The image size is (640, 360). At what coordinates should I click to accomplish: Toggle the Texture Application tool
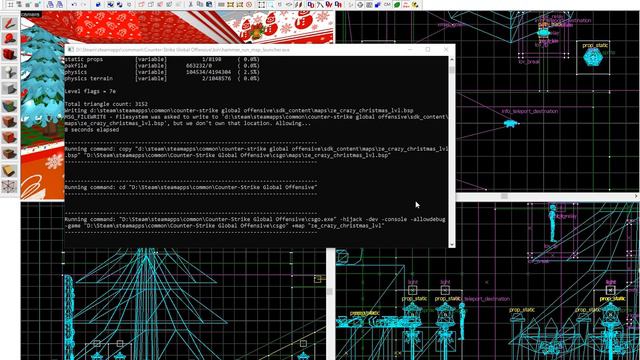coord(9,105)
